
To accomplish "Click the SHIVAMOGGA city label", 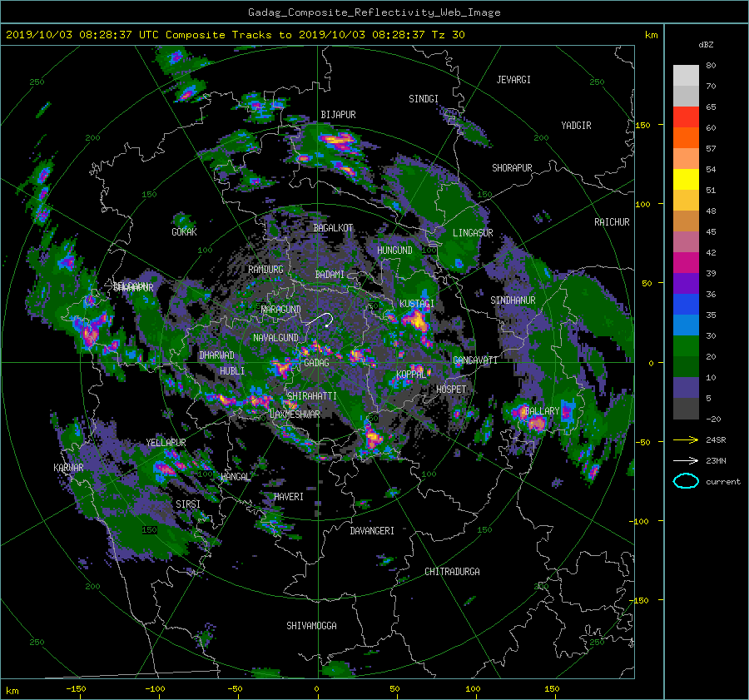I will coord(311,625).
